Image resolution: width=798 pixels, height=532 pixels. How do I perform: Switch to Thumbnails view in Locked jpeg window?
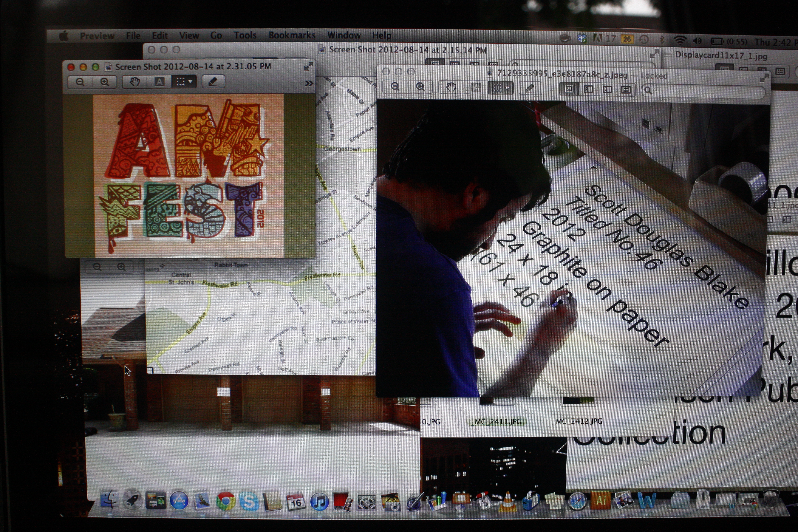tap(588, 89)
